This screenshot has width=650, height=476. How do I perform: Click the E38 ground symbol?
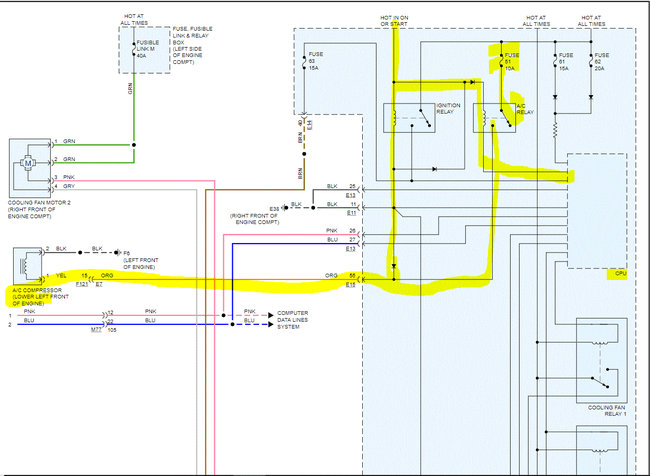[285, 208]
